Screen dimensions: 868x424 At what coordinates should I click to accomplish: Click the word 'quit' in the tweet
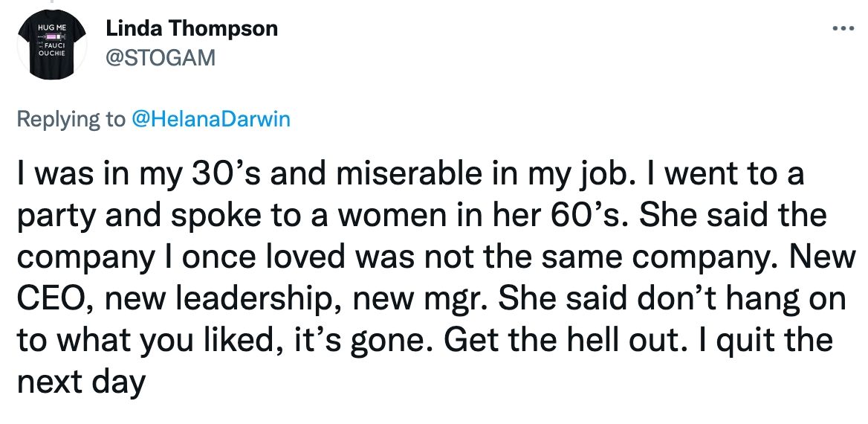click(762, 341)
